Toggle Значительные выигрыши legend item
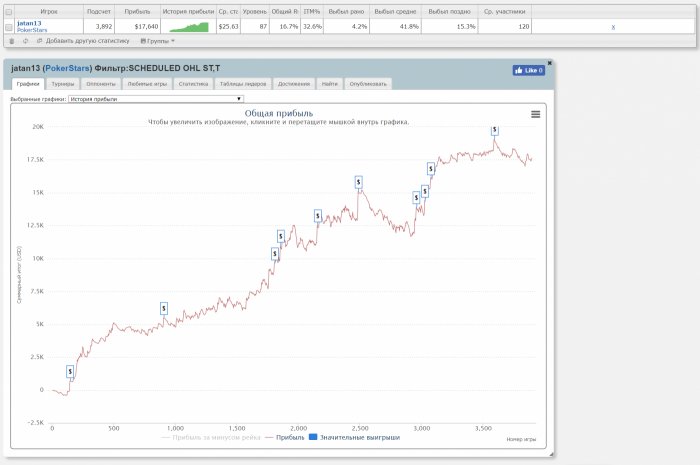700x465 pixels. pos(354,437)
